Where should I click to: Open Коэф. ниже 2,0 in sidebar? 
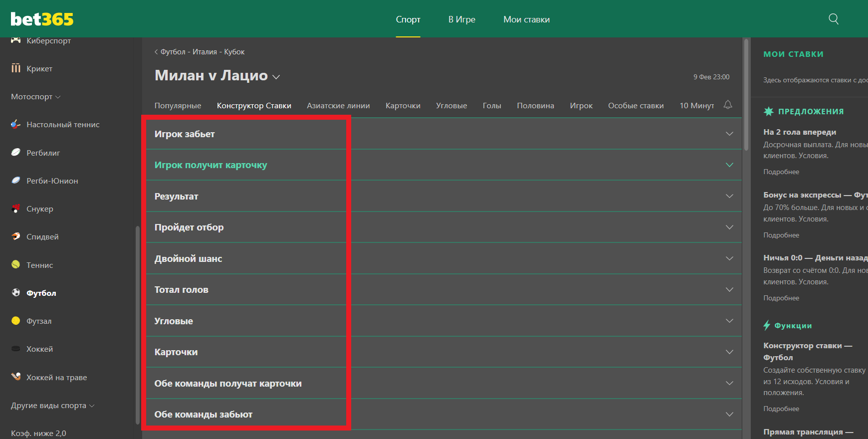click(x=38, y=433)
